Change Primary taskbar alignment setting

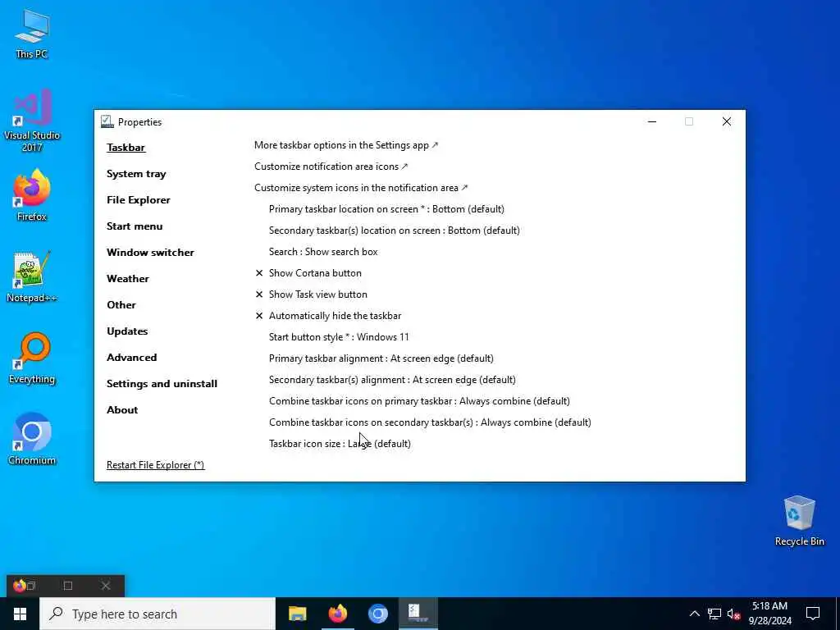tap(381, 358)
